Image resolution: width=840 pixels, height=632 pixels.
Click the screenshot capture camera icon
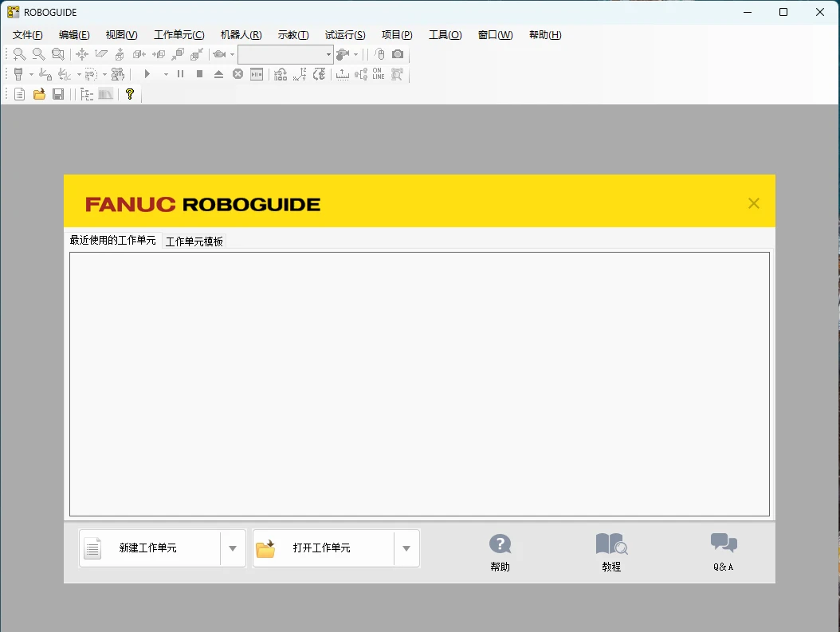pyautogui.click(x=398, y=54)
